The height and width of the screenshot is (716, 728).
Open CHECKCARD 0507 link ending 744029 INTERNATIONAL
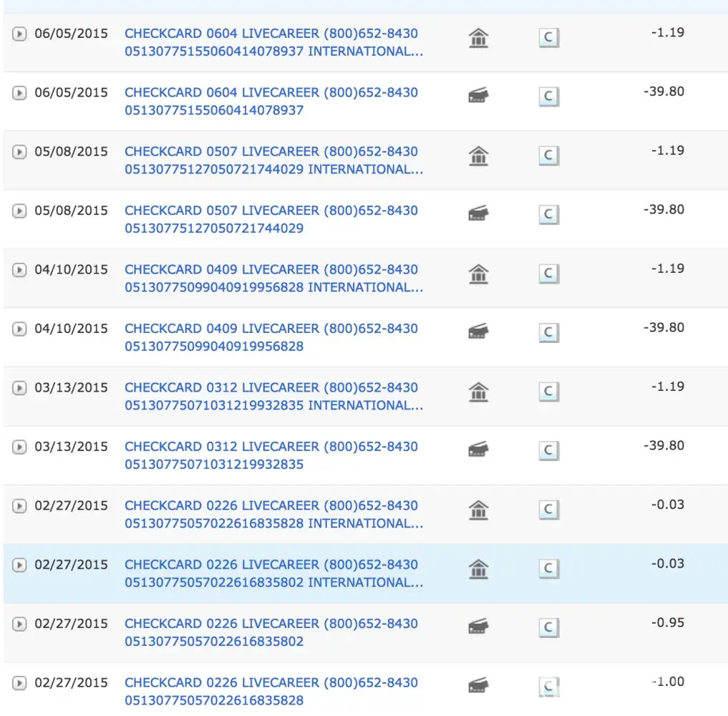click(x=274, y=160)
